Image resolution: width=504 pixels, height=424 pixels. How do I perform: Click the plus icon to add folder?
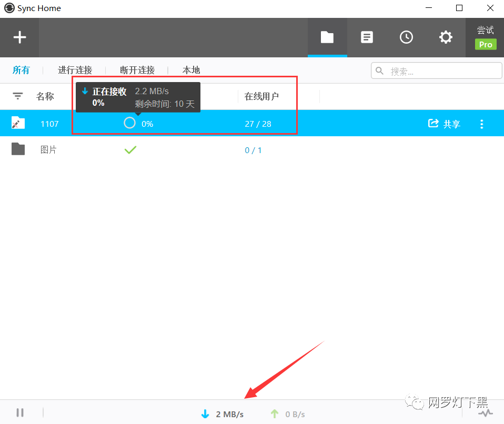coord(19,37)
